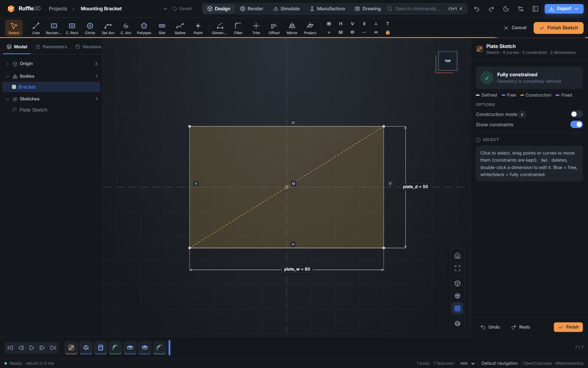Toggle side panel layout icon

(x=535, y=9)
